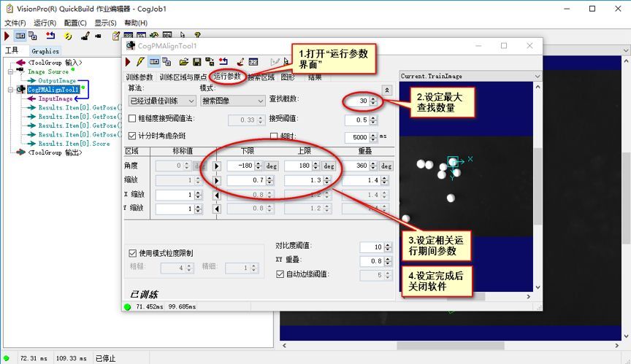Click the floating display icon in CogPMAlignTool1 toolbar
Screen dimensions: 631x364
[x=167, y=62]
